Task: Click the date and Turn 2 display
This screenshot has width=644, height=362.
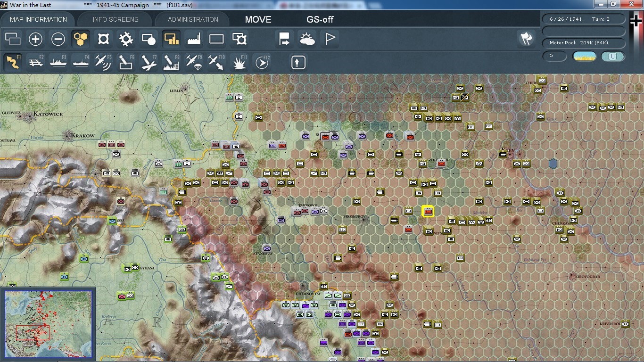Action: 584,19
